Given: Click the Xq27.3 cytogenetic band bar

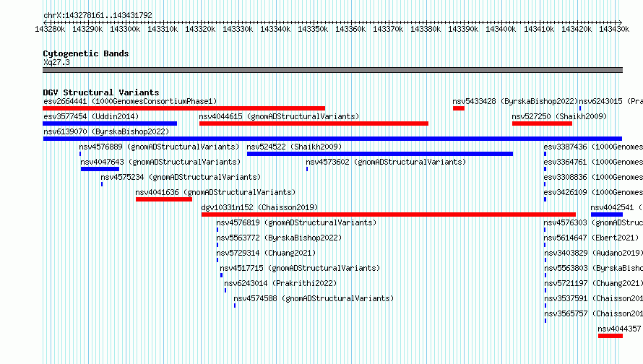Looking at the screenshot, I should point(332,70).
